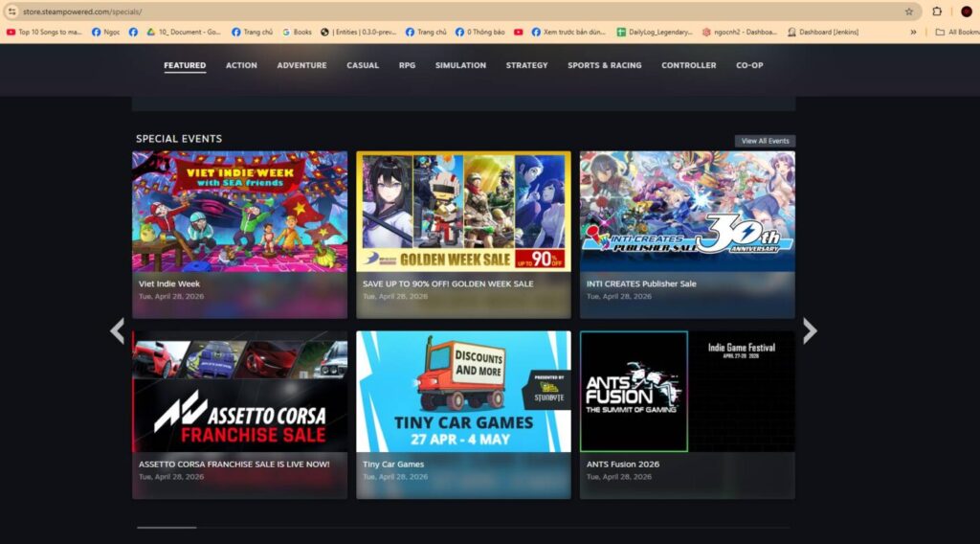The height and width of the screenshot is (544, 980).
Task: Open the Tiny Car Games title link
Action: [393, 464]
